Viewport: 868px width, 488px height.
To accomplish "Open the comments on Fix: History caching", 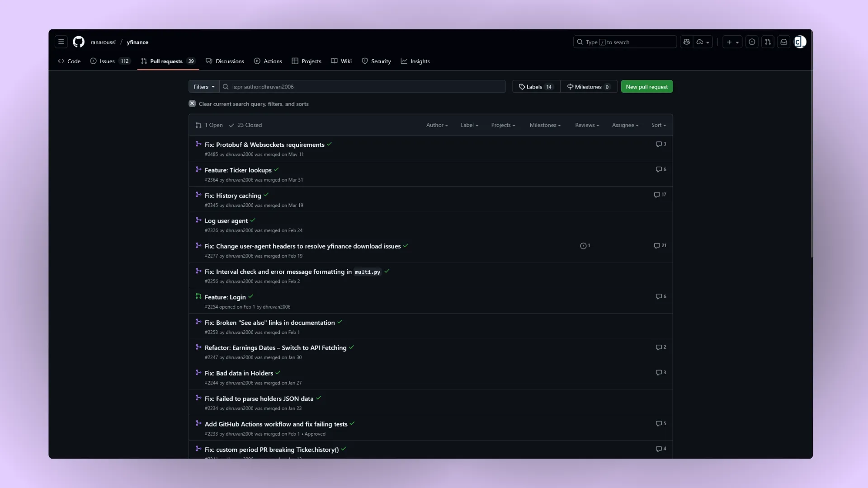I will pos(660,195).
